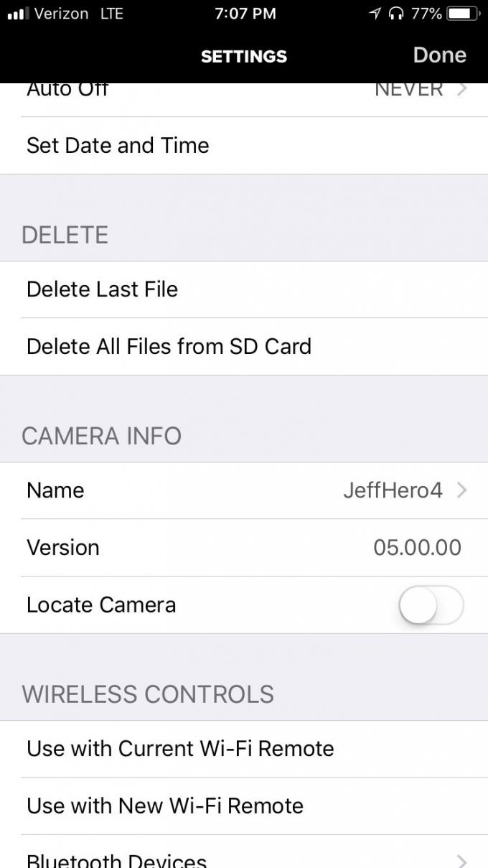Open Bluetooth Devices chevron

tap(461, 860)
